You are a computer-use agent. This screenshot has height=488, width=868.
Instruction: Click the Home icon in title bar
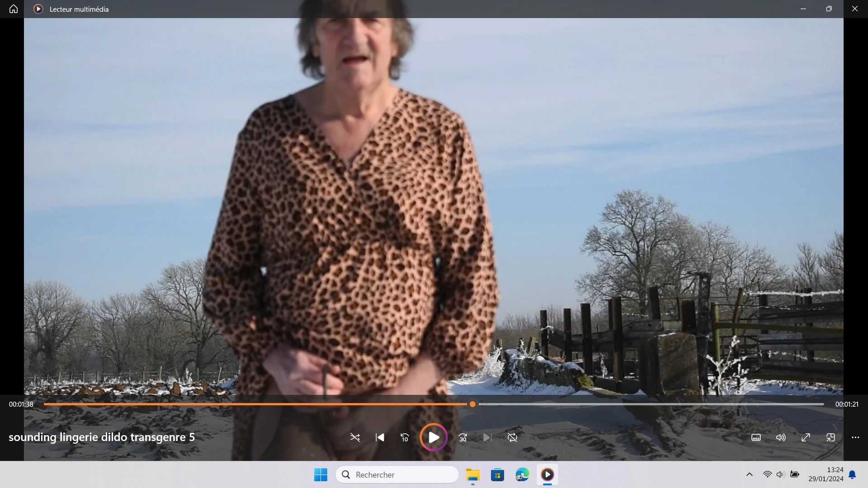14,9
